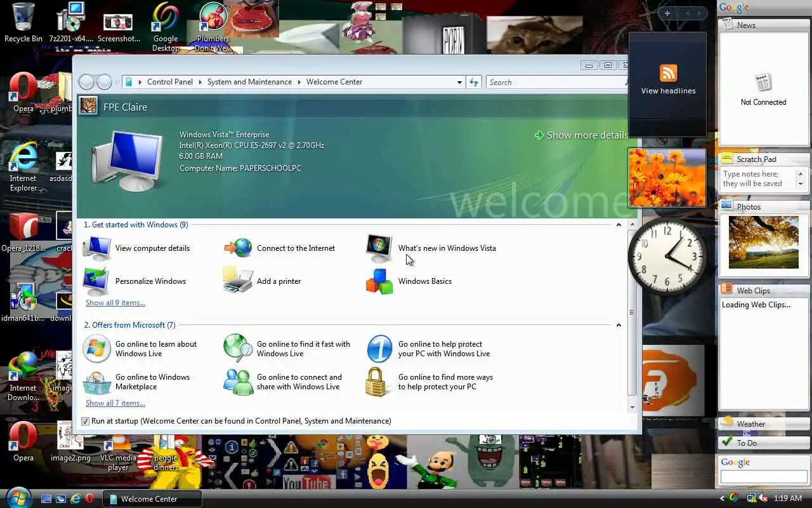
Task: Open connect and share with Windows Live
Action: pos(283,382)
